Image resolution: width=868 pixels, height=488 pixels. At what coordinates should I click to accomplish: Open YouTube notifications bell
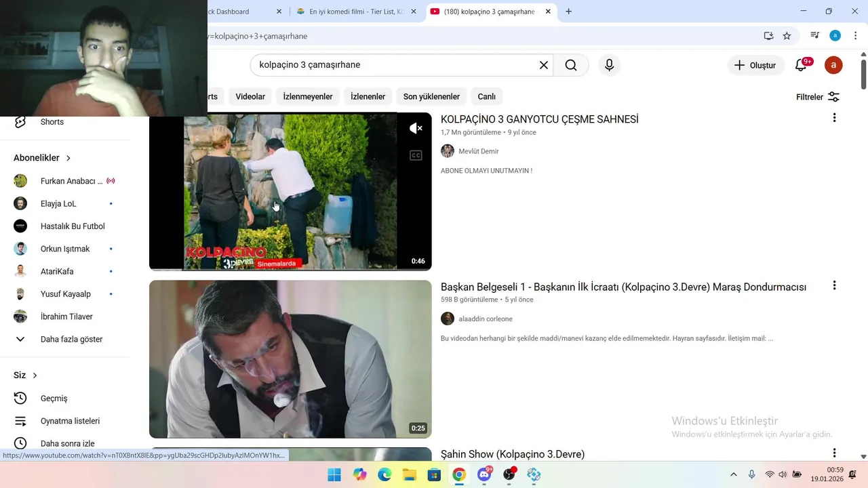[801, 65]
